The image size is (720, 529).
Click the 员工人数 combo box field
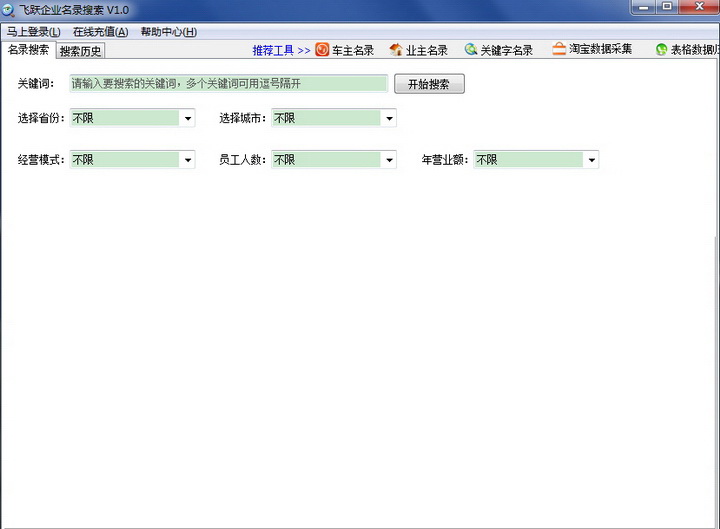click(x=334, y=160)
